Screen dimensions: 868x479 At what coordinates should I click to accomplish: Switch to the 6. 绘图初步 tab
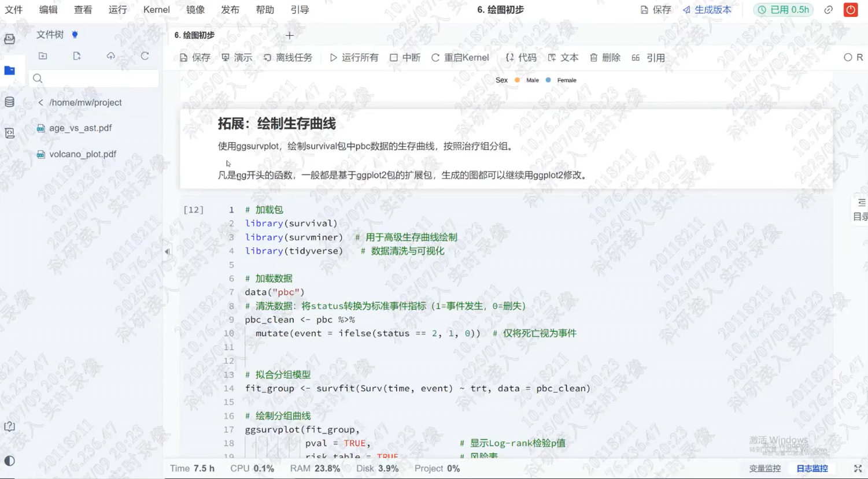tap(195, 35)
